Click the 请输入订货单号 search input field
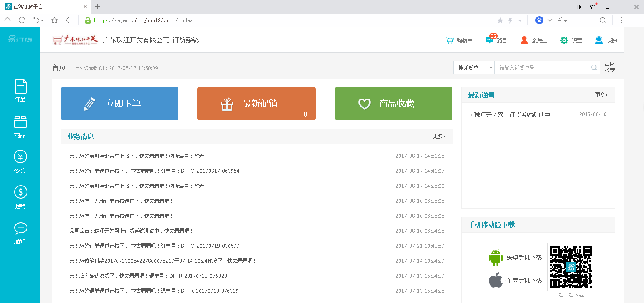This screenshot has height=303, width=644. click(543, 67)
